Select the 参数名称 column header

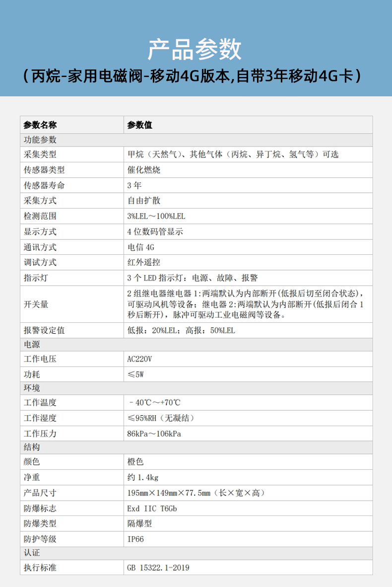pos(40,125)
